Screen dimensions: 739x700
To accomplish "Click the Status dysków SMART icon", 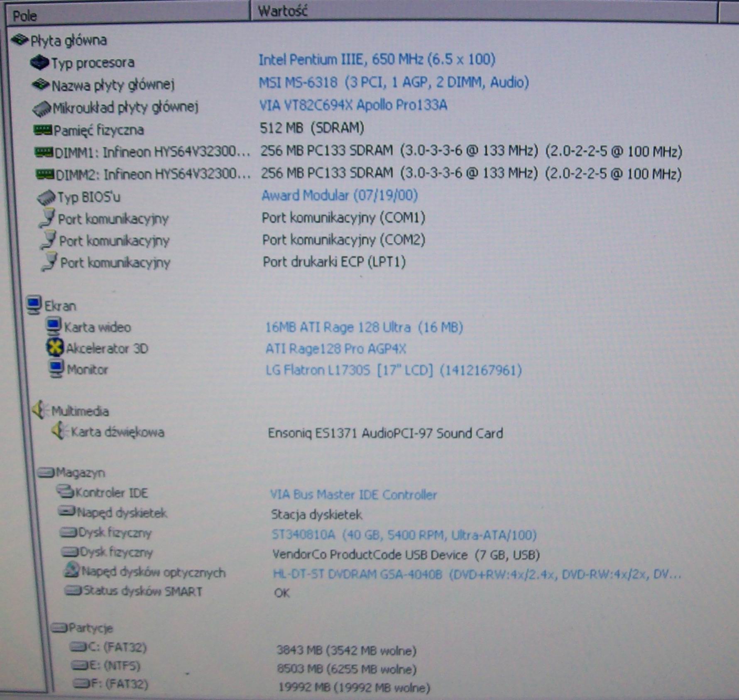I will point(73,590).
